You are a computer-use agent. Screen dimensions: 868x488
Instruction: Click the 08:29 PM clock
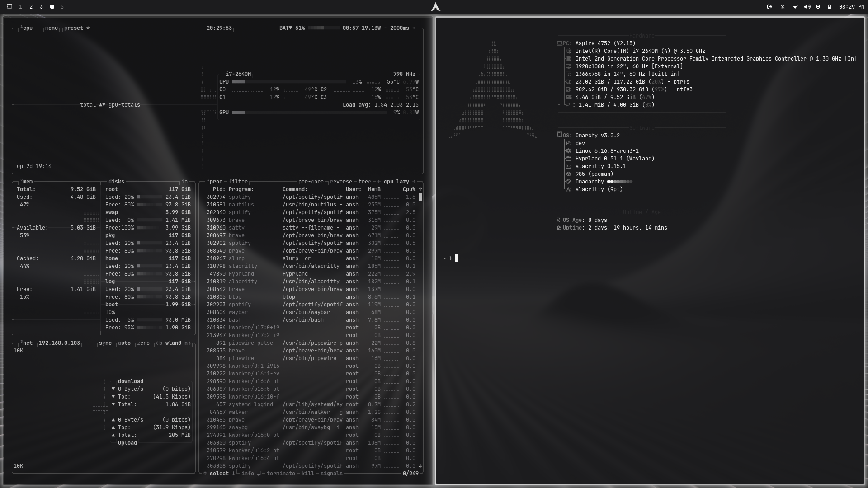pos(851,7)
